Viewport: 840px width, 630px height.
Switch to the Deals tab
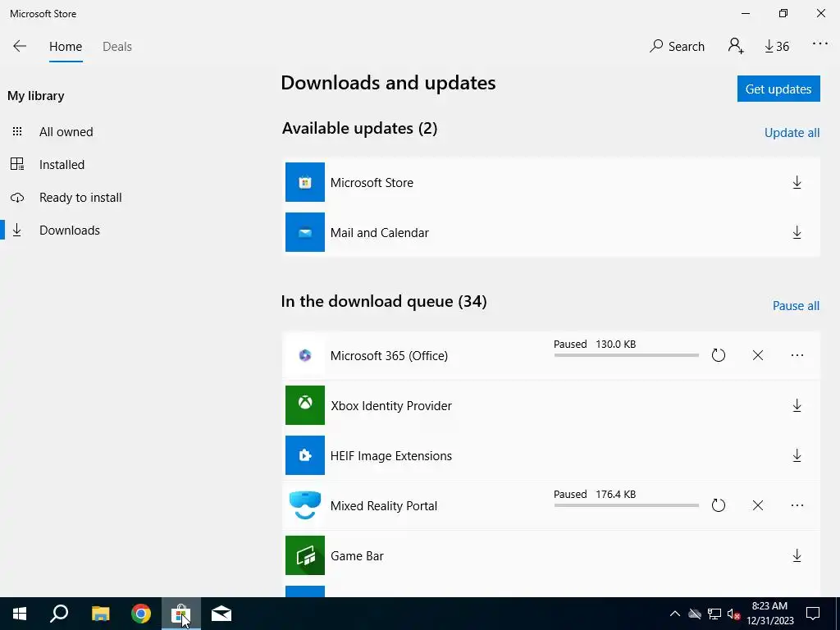[116, 47]
